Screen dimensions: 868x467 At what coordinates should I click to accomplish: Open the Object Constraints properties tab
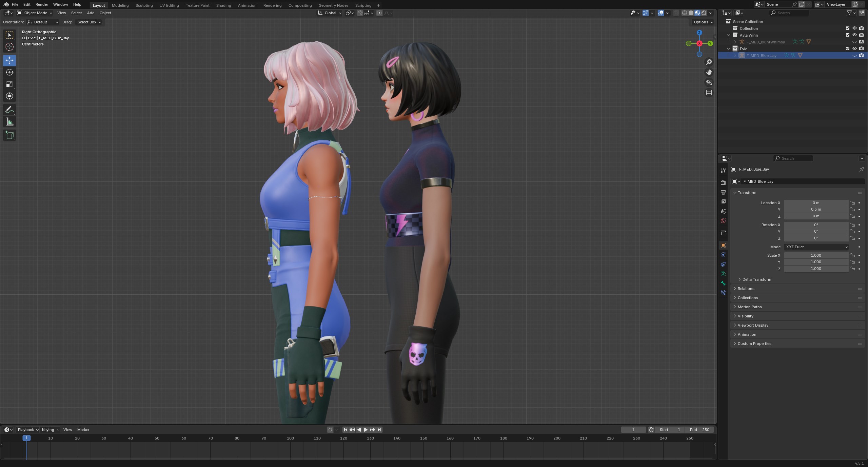(723, 264)
